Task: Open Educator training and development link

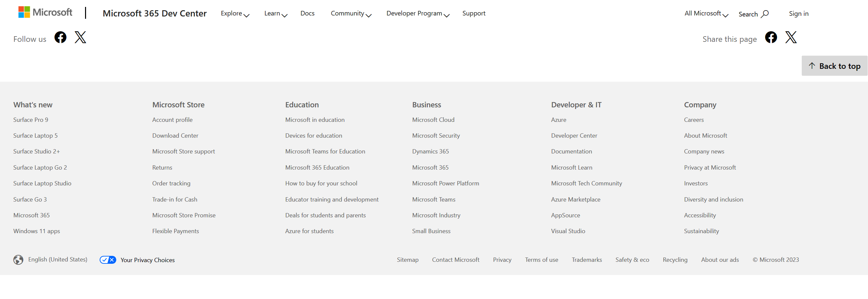Action: pyautogui.click(x=332, y=199)
